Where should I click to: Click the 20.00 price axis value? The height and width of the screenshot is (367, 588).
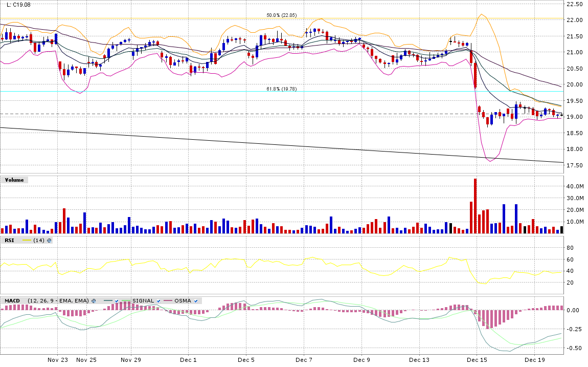pyautogui.click(x=575, y=85)
